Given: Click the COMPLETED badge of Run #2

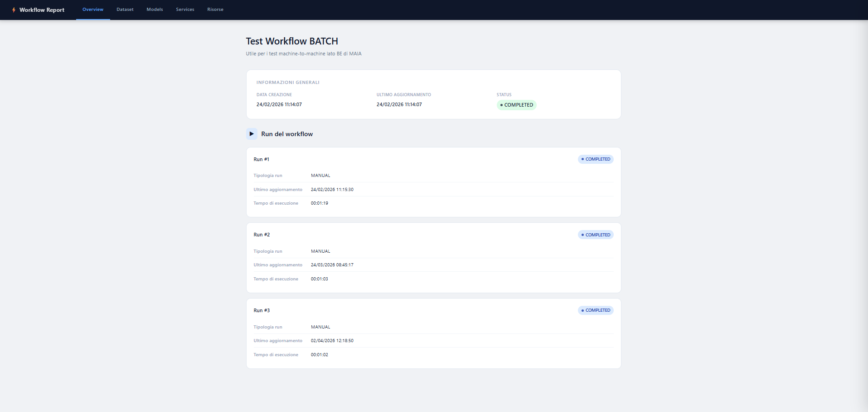Looking at the screenshot, I should (x=596, y=235).
